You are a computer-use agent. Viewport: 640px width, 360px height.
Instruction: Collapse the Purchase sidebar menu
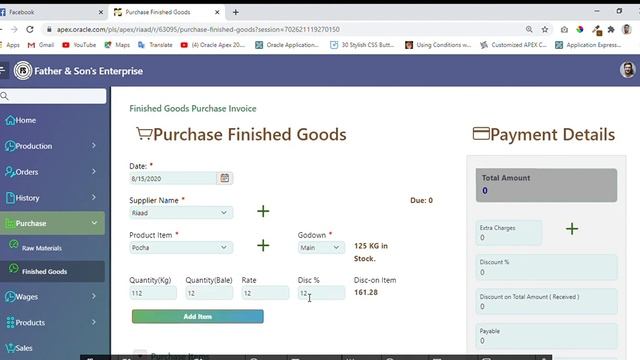pyautogui.click(x=52, y=223)
